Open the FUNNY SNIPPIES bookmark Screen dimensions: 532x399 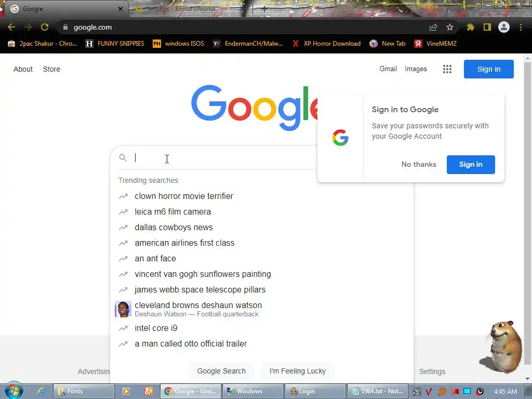tap(115, 44)
